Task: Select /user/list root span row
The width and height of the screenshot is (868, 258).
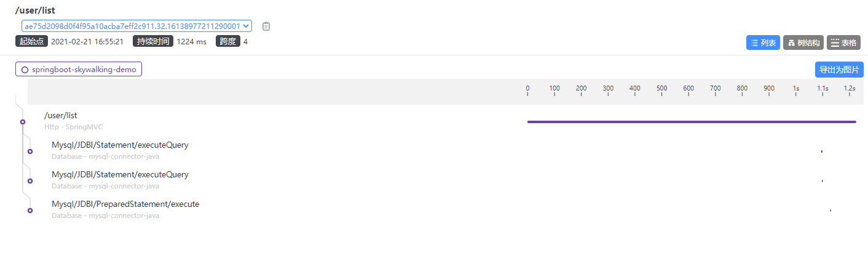Action: pyautogui.click(x=60, y=116)
